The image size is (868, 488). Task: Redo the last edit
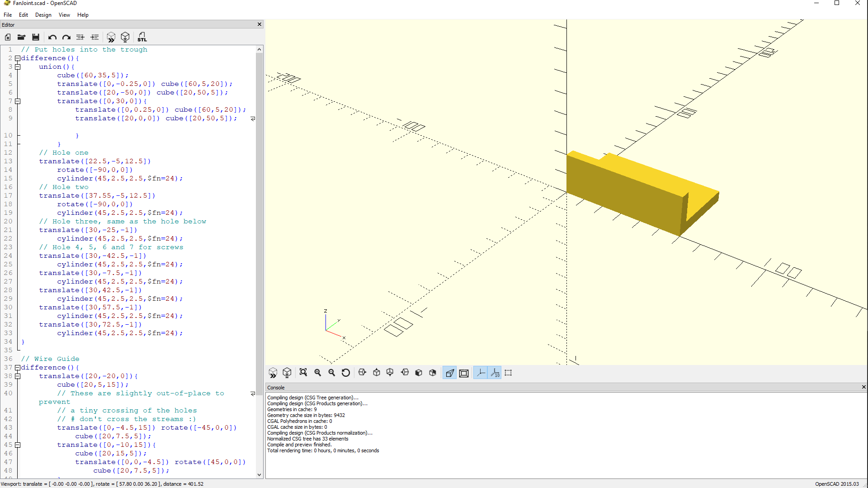(66, 37)
